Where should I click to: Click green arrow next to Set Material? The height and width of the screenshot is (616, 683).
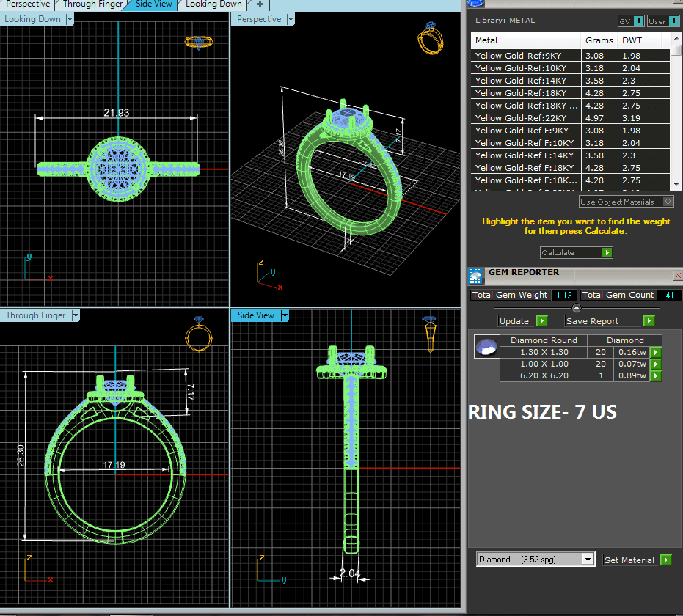pos(665,560)
